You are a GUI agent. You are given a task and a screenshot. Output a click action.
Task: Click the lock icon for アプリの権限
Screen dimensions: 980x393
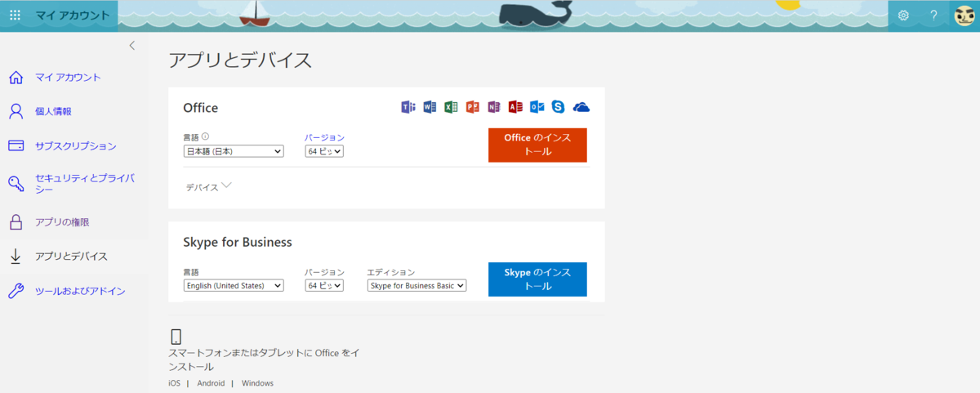[x=16, y=221]
